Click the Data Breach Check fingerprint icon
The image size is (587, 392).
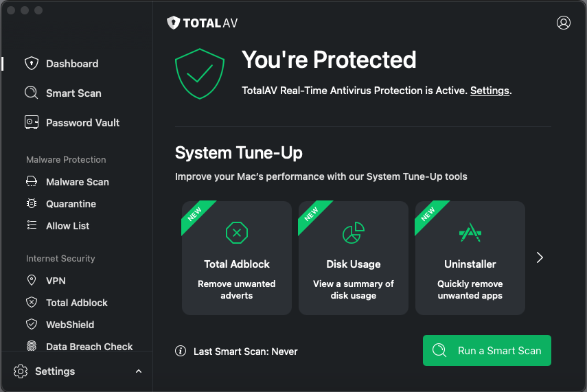coord(32,347)
